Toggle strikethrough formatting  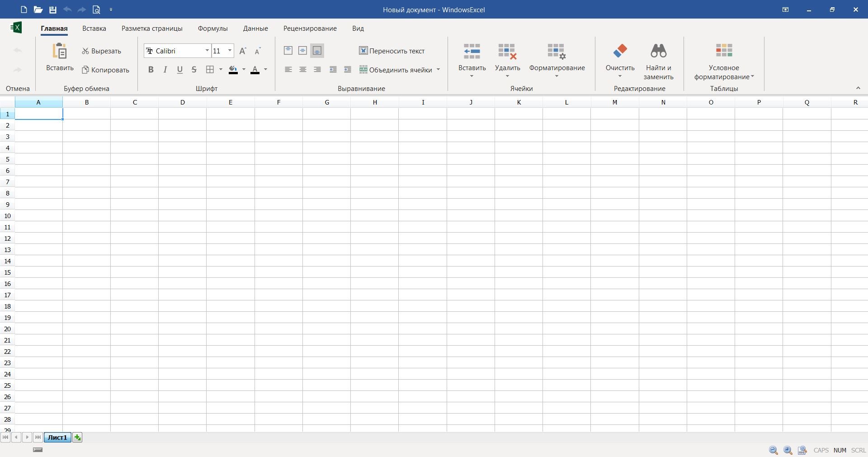(x=194, y=70)
